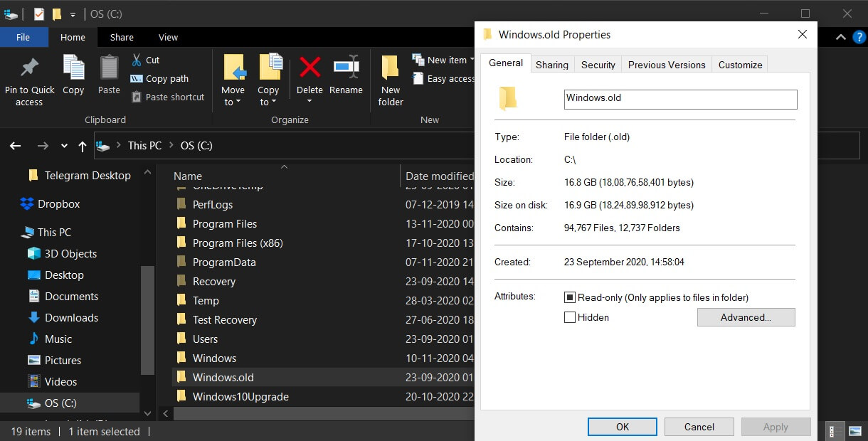Create a New folder
This screenshot has height=441, width=868.
tap(391, 80)
